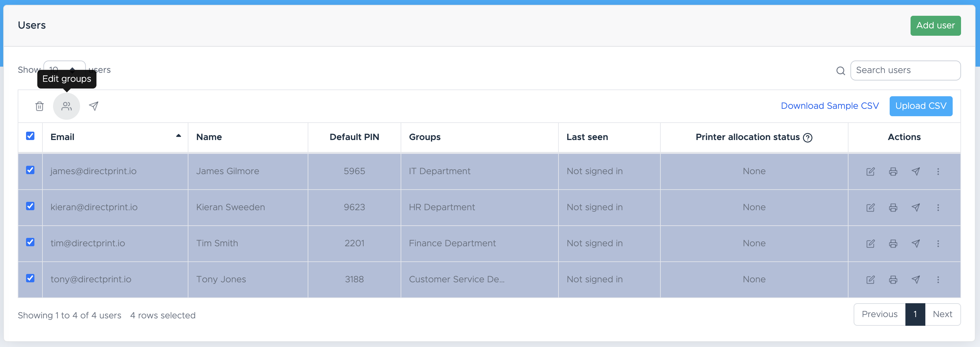The width and height of the screenshot is (980, 347).
Task: Open more options for Tony Jones
Action: pos(938,280)
